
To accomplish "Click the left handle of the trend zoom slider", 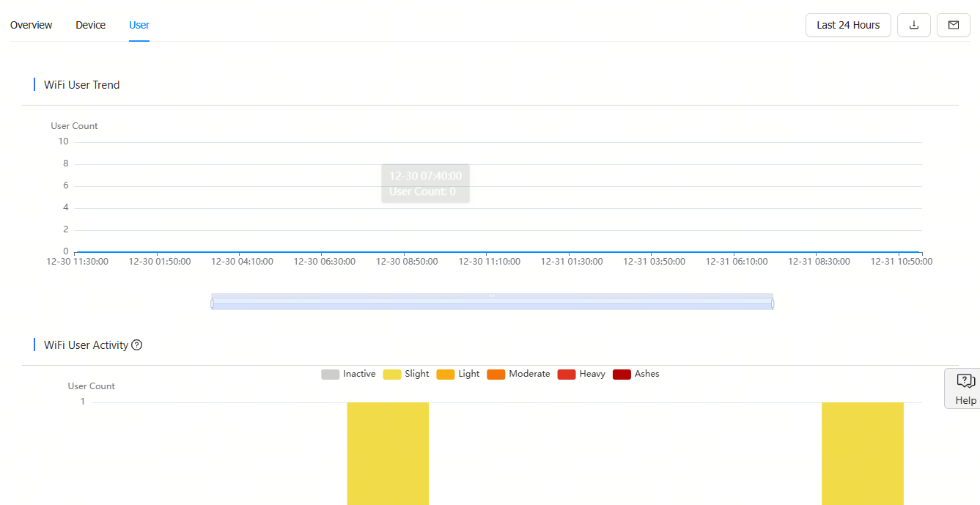I will pos(213,303).
